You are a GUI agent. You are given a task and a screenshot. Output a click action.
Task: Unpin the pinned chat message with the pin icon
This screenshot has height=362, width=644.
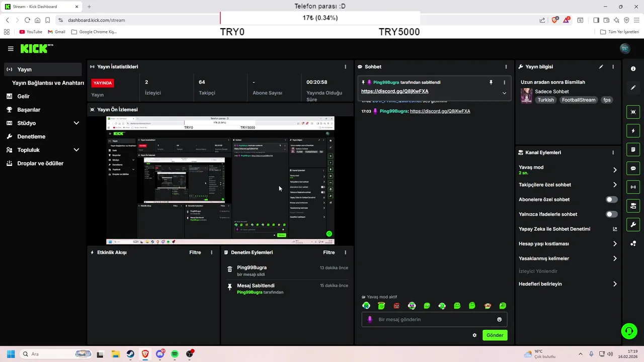pyautogui.click(x=491, y=82)
